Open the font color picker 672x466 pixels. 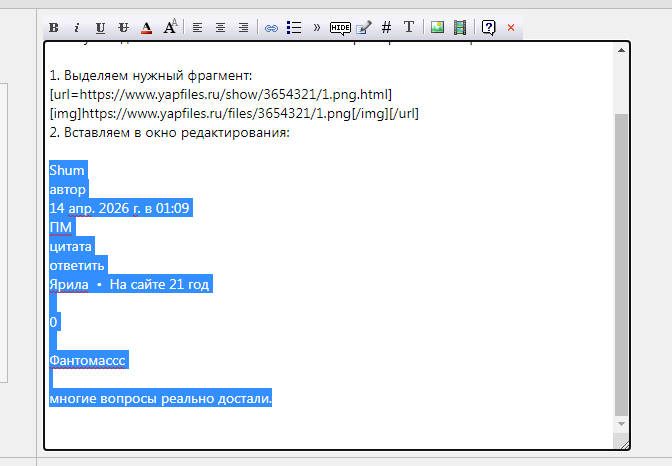pos(147,28)
